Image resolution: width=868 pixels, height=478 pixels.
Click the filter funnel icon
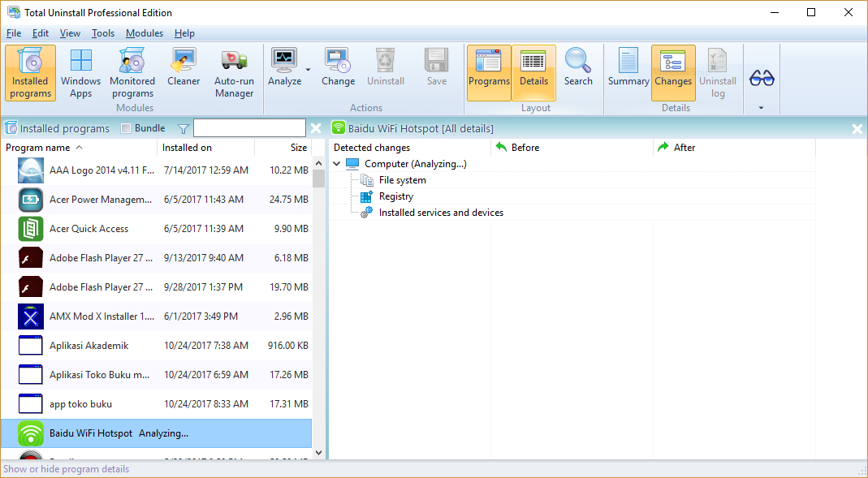click(184, 129)
